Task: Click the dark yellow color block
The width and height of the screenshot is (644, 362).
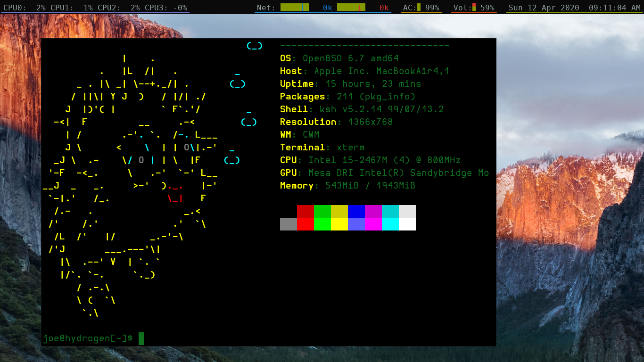Action: pos(339,211)
